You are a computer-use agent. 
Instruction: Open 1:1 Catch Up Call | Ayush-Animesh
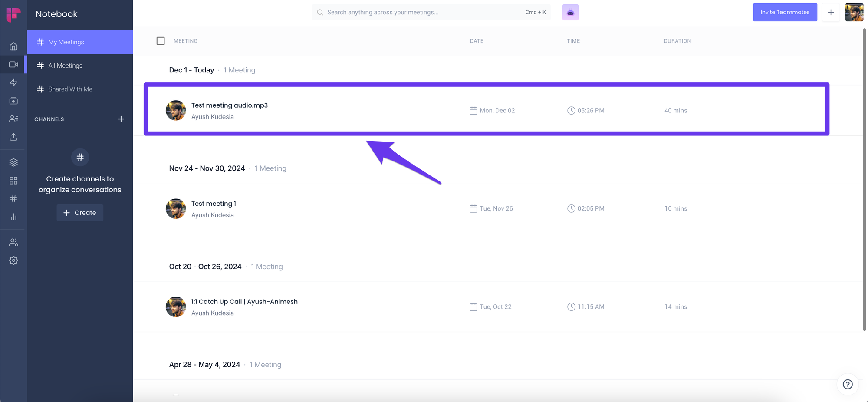tap(244, 302)
